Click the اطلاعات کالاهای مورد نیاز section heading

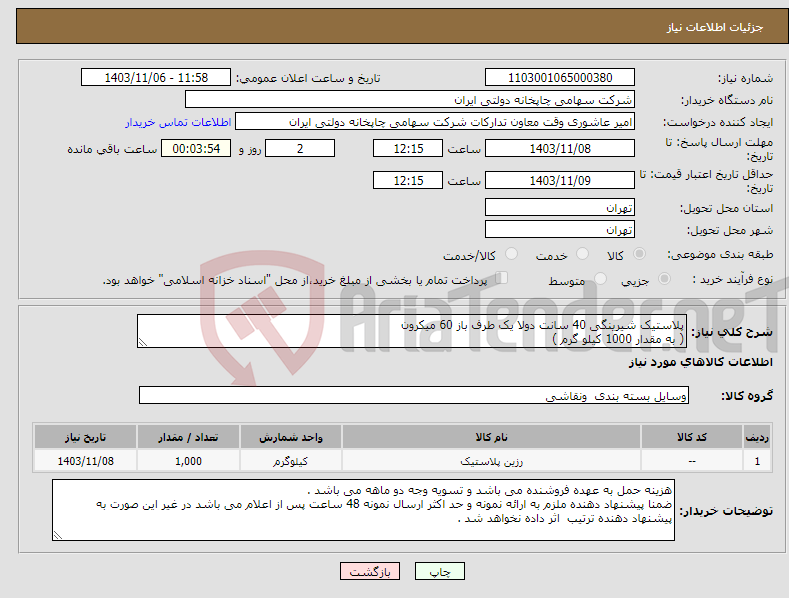coord(700,362)
